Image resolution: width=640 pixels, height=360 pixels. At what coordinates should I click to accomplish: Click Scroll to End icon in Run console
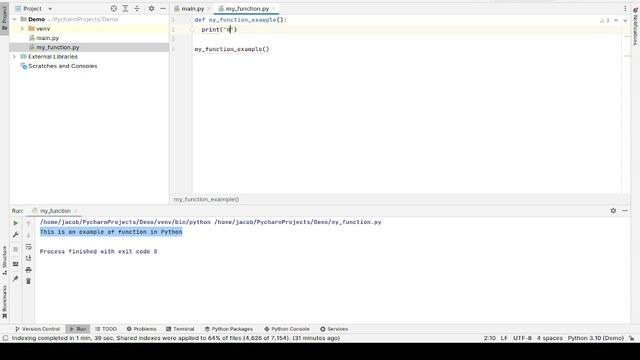[x=28, y=258]
